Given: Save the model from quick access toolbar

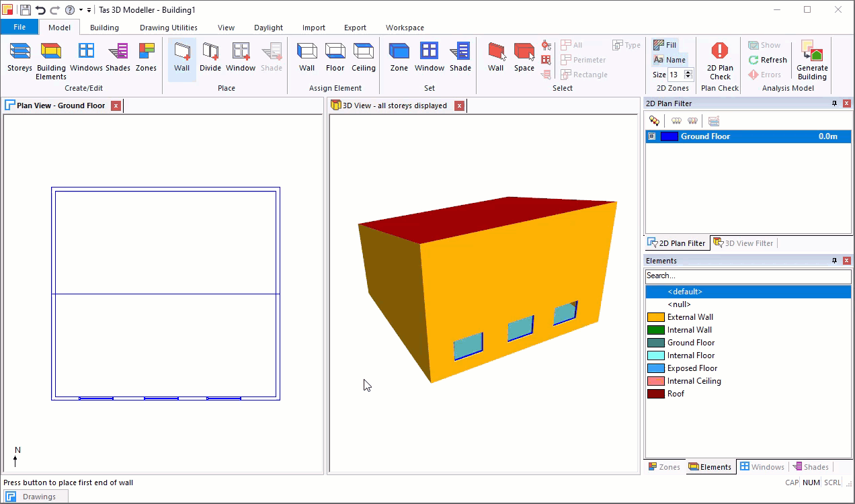Looking at the screenshot, I should [x=25, y=10].
